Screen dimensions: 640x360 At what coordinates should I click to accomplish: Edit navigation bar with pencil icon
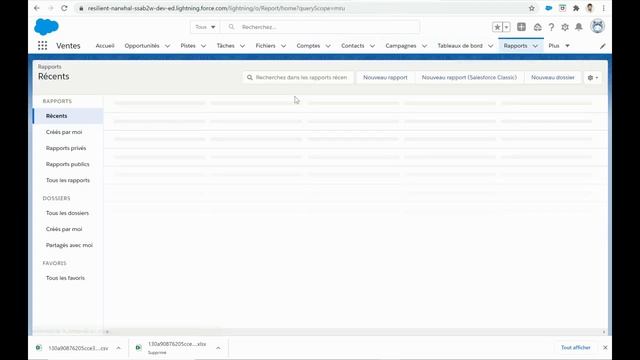click(602, 46)
